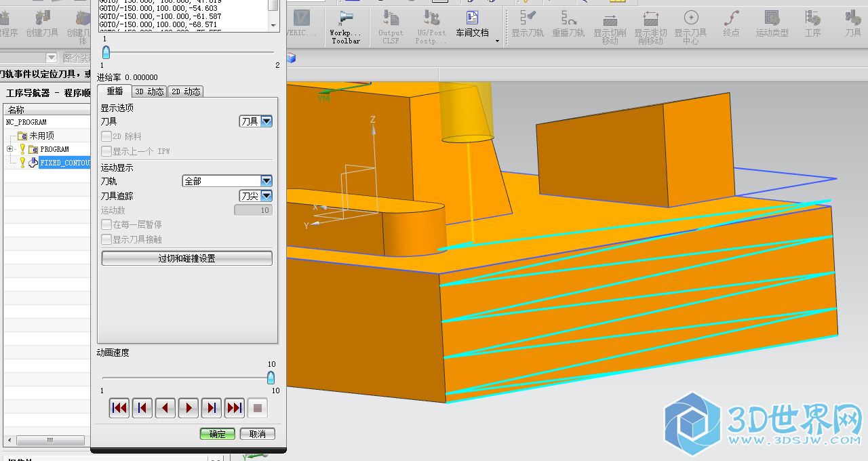Toggle the 2D 除料 checkbox
The width and height of the screenshot is (868, 461).
click(x=106, y=136)
